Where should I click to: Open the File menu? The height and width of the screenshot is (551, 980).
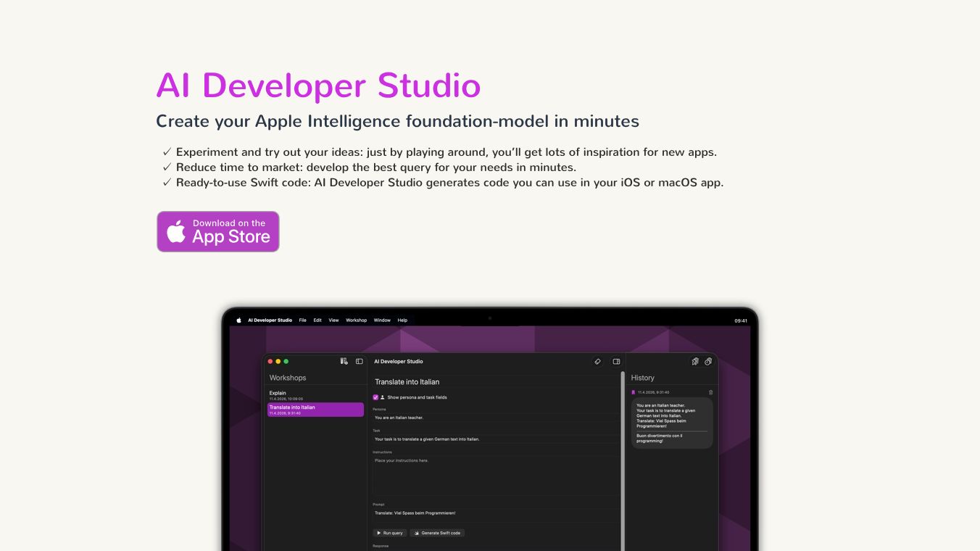click(x=303, y=320)
